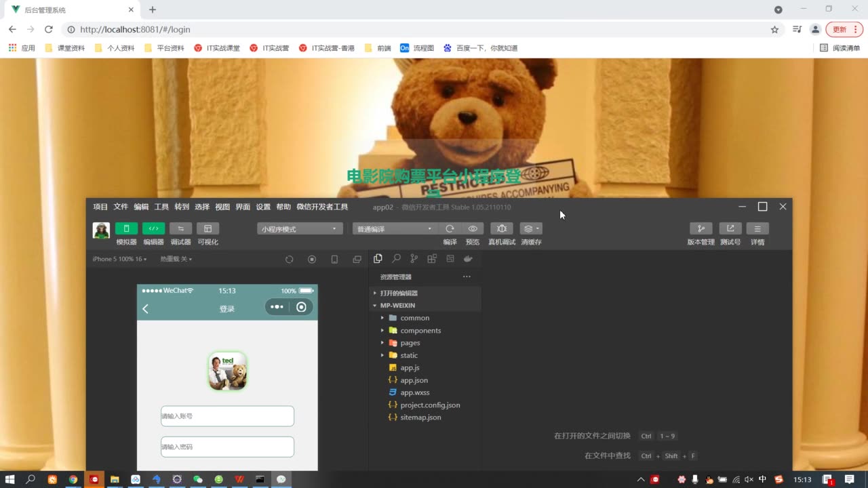Image resolution: width=868 pixels, height=488 pixels.
Task: Open the 工具 menu
Action: [161, 207]
